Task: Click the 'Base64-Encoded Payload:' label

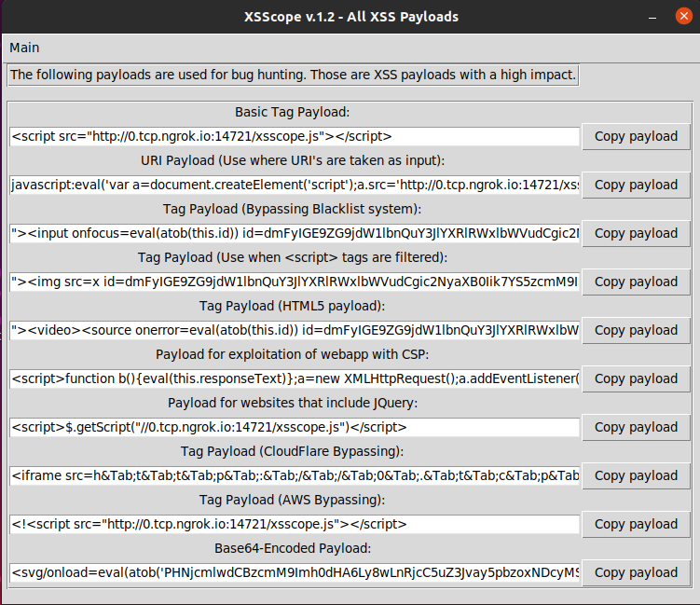Action: click(x=293, y=548)
